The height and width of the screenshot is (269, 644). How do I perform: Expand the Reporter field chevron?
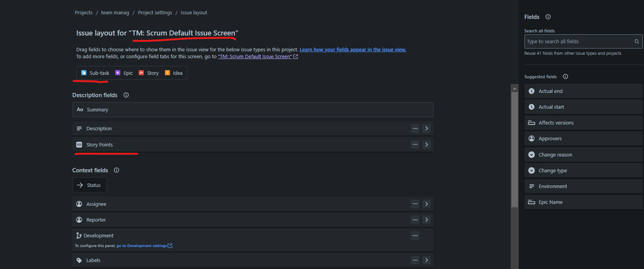click(x=427, y=220)
